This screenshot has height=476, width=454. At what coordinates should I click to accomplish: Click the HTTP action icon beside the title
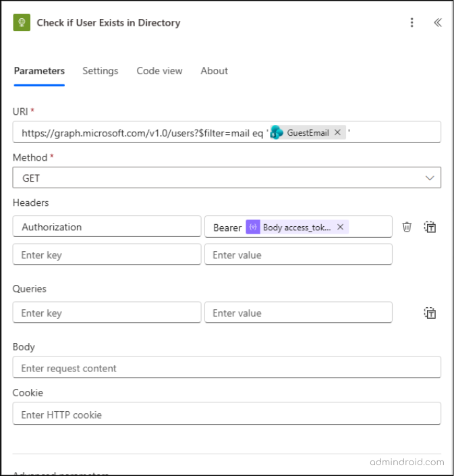pyautogui.click(x=22, y=22)
